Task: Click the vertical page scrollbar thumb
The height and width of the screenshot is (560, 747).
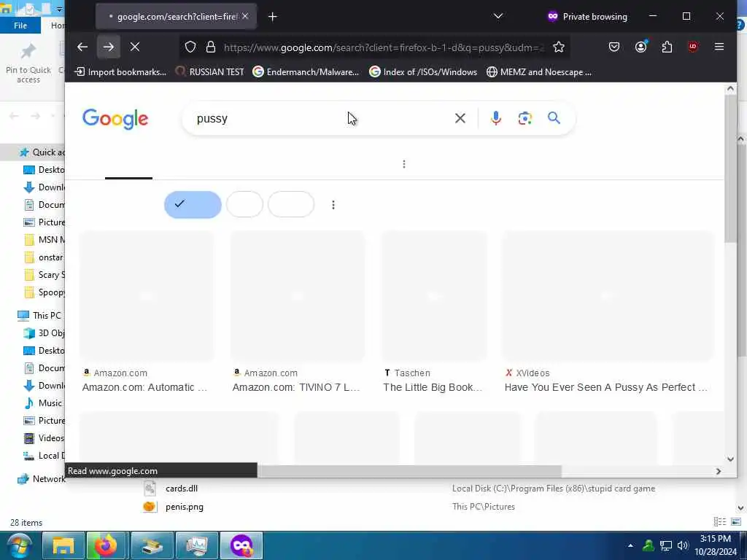Action: (730, 168)
